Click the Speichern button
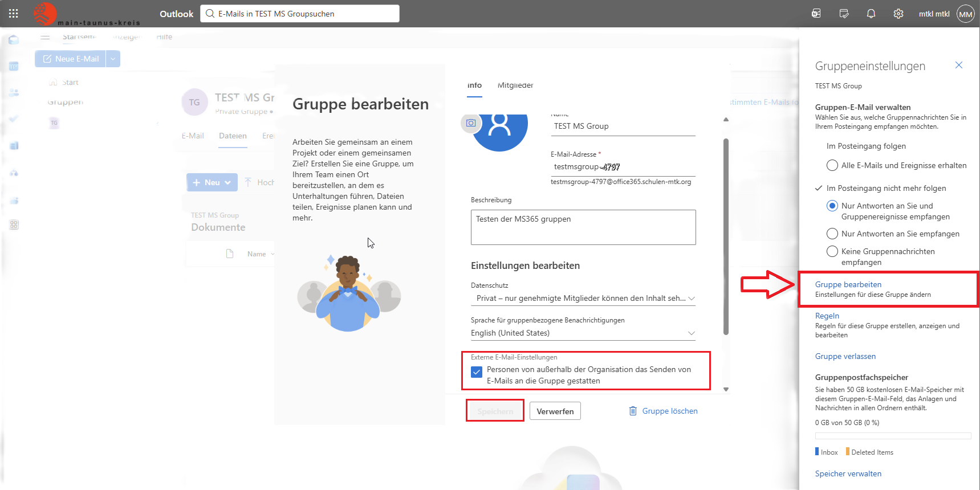The height and width of the screenshot is (490, 980). point(495,411)
